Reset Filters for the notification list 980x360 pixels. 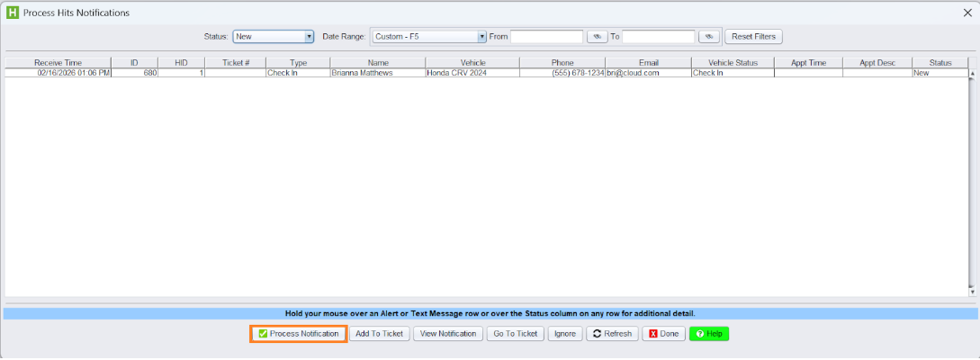[753, 37]
